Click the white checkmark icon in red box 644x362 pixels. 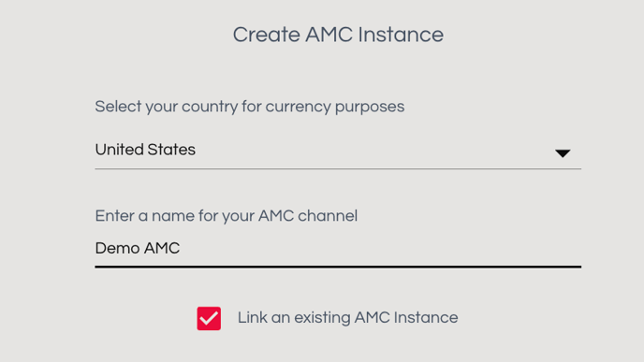[209, 318]
